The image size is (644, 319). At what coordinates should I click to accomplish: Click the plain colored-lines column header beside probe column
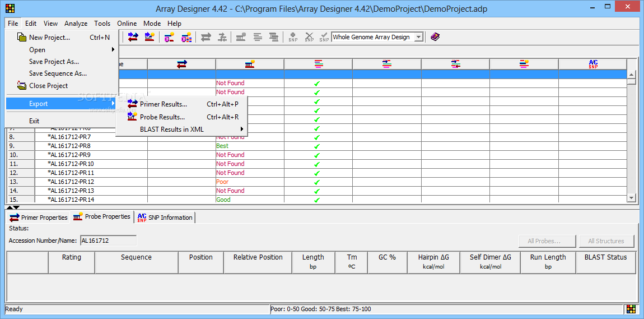click(x=318, y=64)
